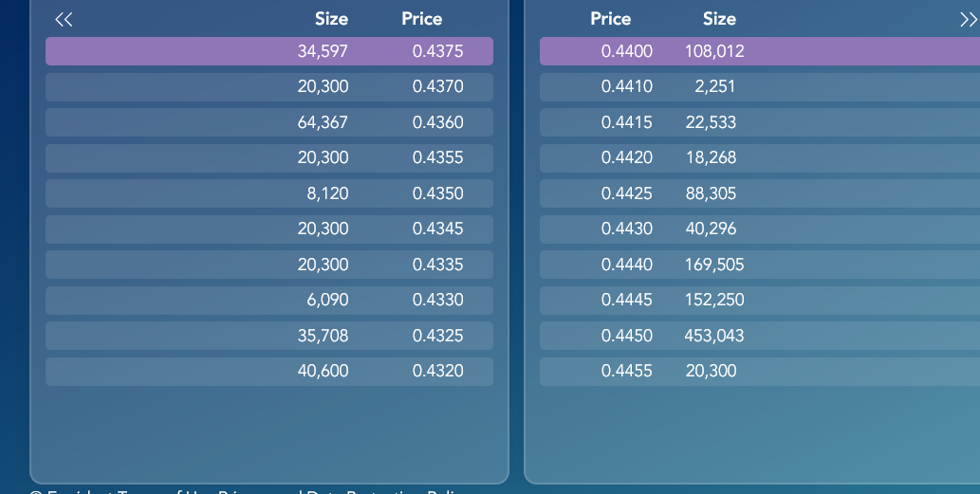The image size is (980, 494).
Task: Choose bid row with size 8,120
Action: (x=269, y=193)
